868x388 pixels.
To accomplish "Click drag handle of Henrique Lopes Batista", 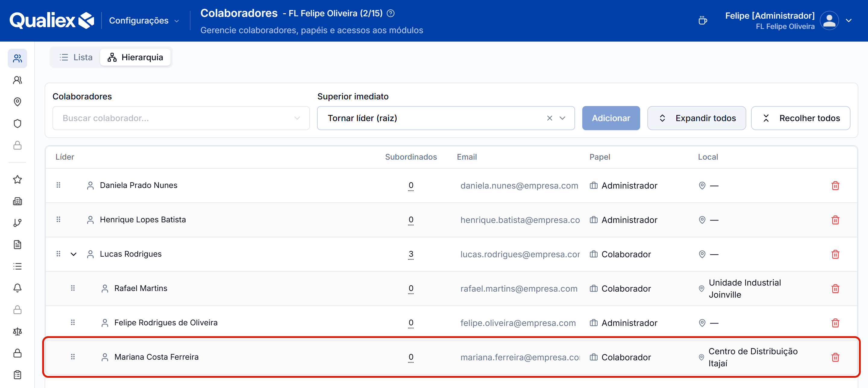I will coord(58,220).
